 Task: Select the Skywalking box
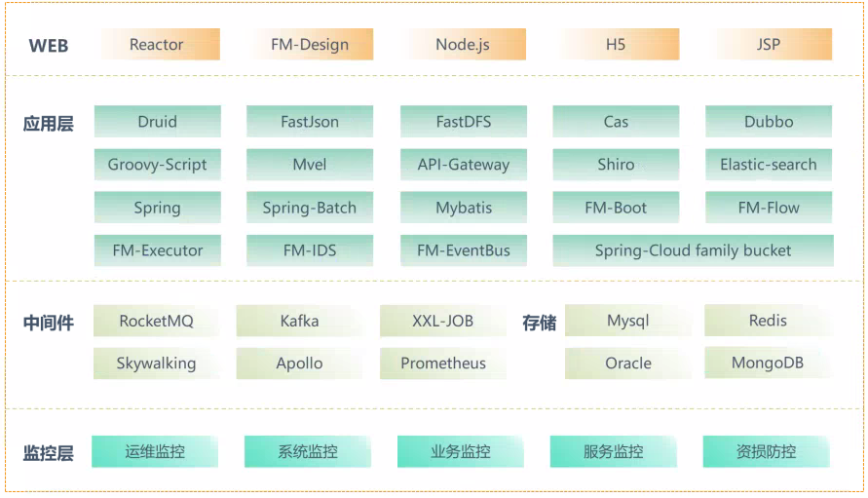(157, 364)
